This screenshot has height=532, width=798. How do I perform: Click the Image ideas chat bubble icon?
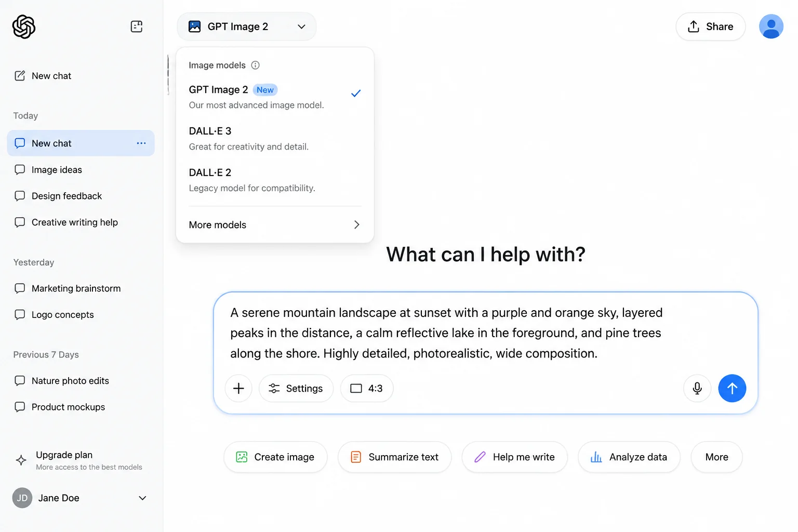point(20,170)
